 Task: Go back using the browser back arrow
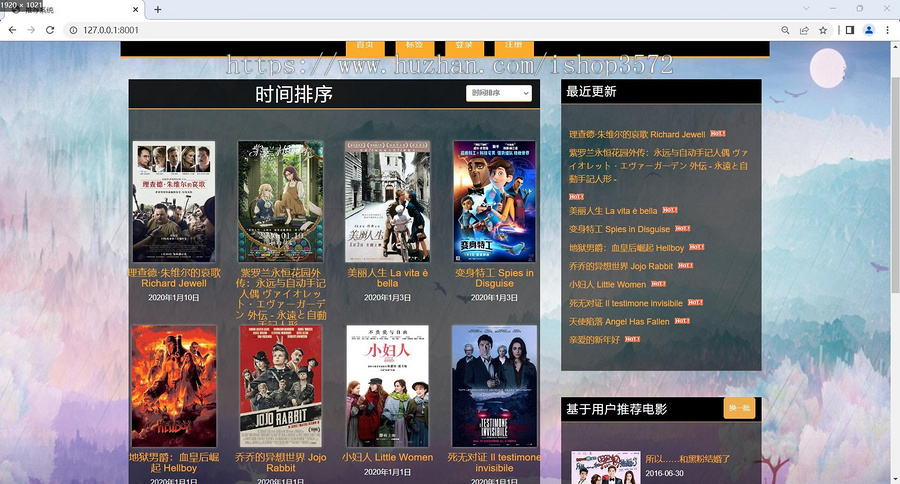(13, 30)
